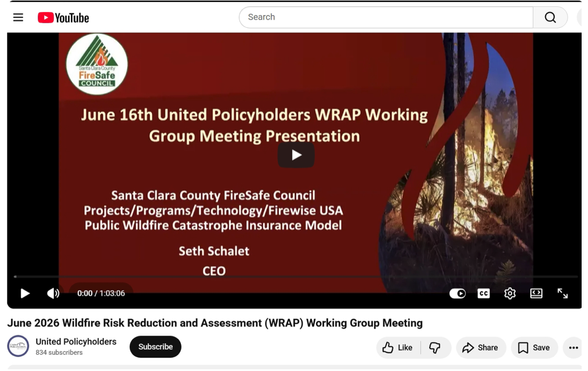Play video from bottom control bar
Viewport: 588px width, 371px height.
pyautogui.click(x=25, y=293)
